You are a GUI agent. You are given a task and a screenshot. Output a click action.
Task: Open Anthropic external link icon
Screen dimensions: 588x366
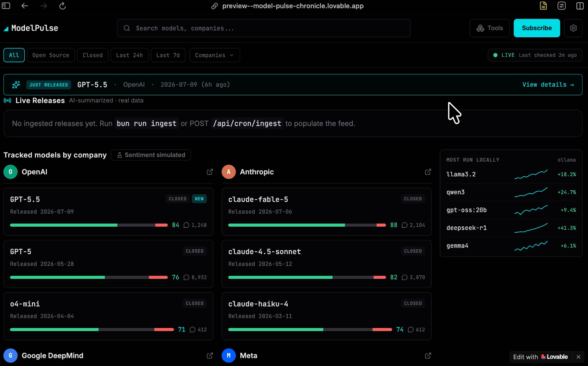coord(428,172)
